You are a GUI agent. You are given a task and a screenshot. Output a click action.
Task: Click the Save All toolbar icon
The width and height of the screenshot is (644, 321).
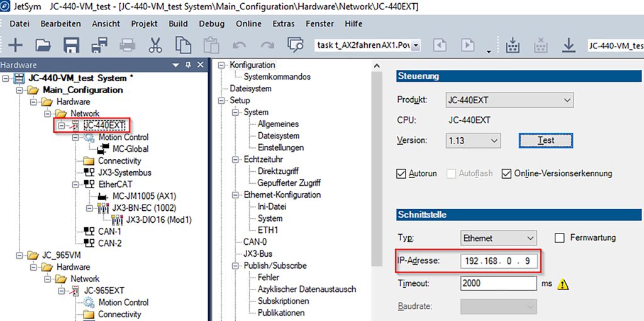99,45
